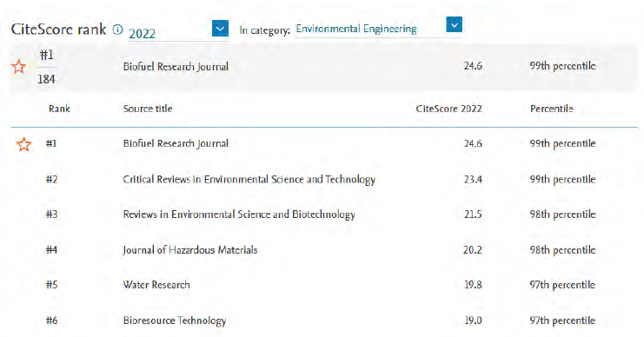Click the 98th percentile for Journal of Hazardous Materials
Screen dimensions: 644x337
click(562, 250)
